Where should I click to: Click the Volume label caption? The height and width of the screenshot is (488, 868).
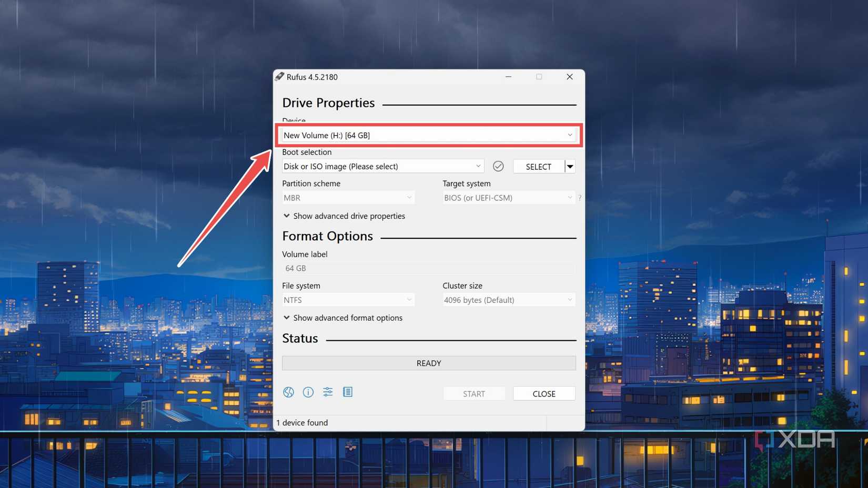click(305, 254)
